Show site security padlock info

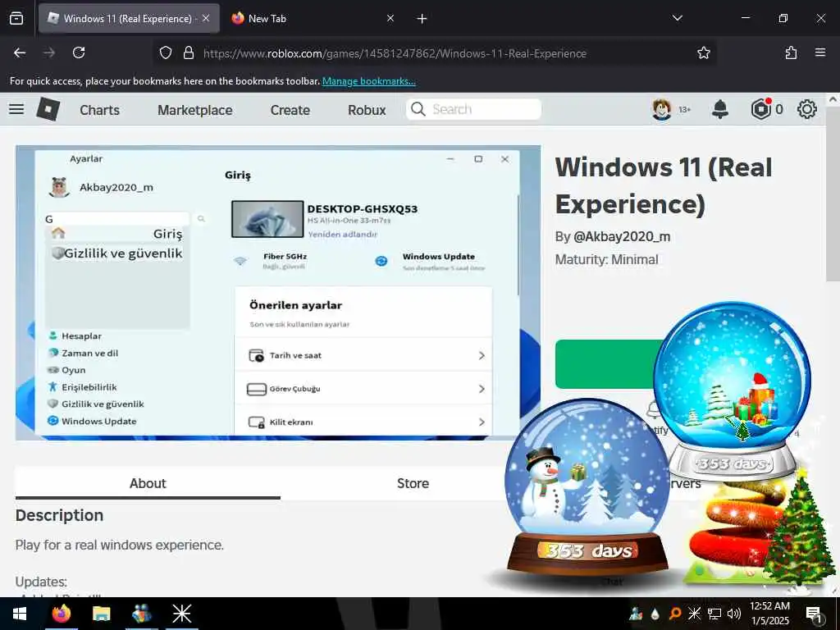(189, 52)
